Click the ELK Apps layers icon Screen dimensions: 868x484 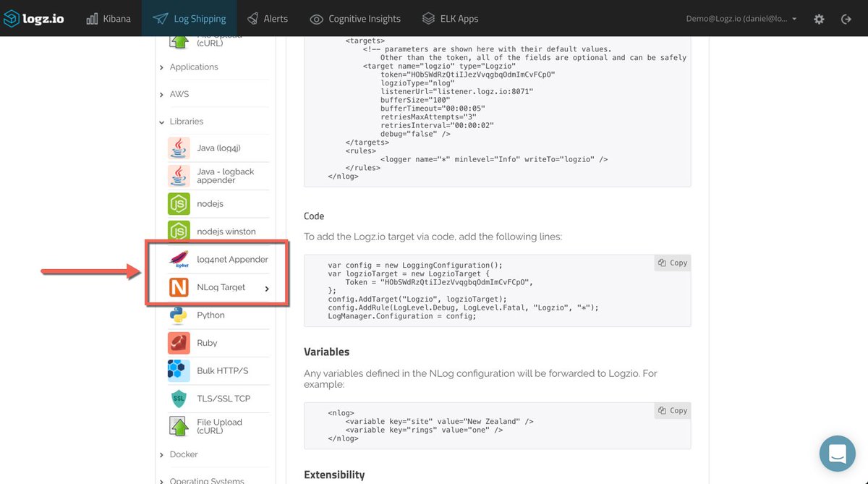(428, 18)
